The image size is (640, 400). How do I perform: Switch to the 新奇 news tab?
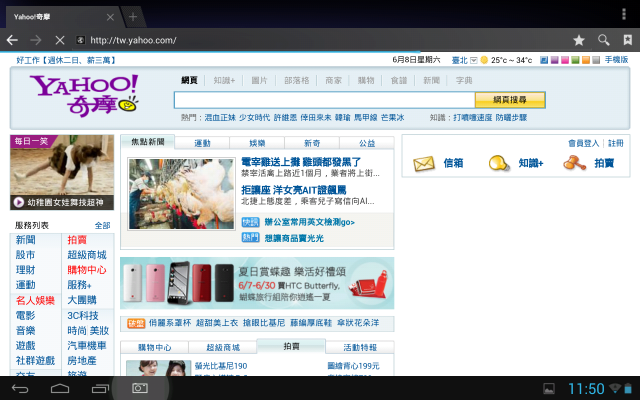coord(312,143)
